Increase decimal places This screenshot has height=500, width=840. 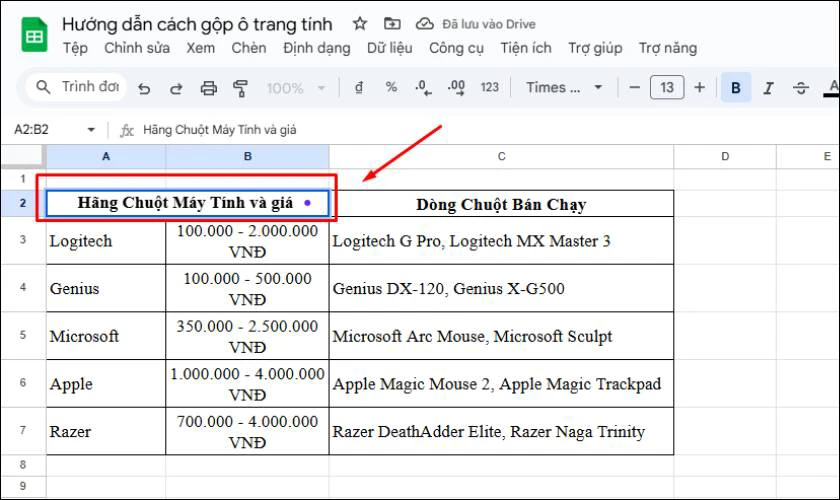click(456, 87)
